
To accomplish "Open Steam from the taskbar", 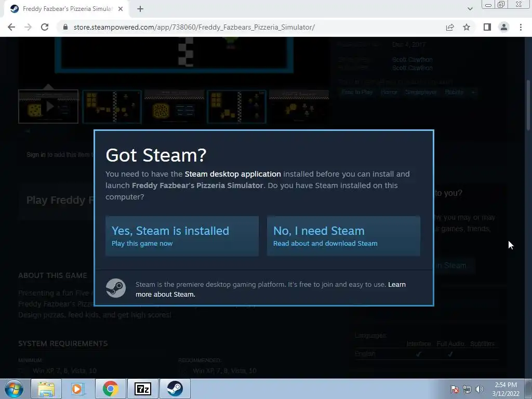I will coord(175,389).
